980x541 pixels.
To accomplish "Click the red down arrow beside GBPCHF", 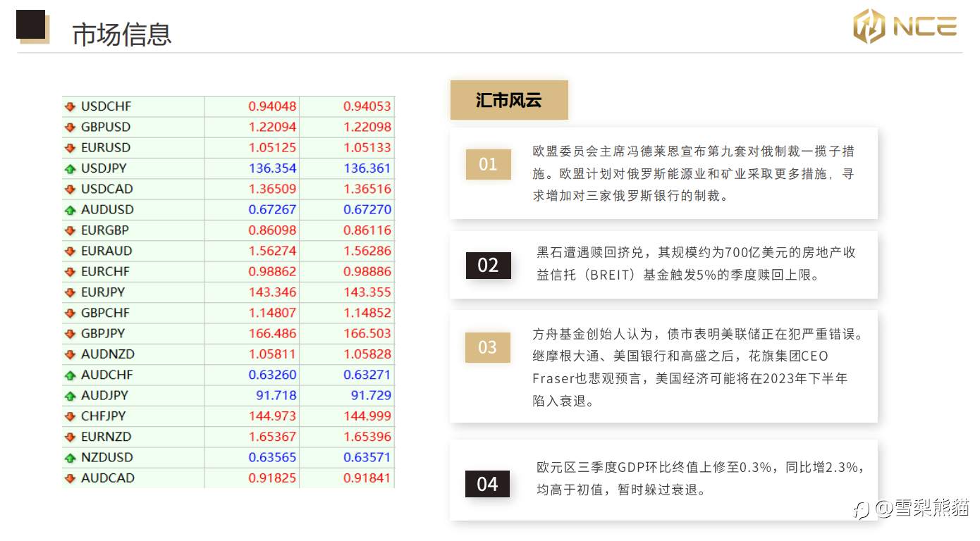I will (x=70, y=313).
